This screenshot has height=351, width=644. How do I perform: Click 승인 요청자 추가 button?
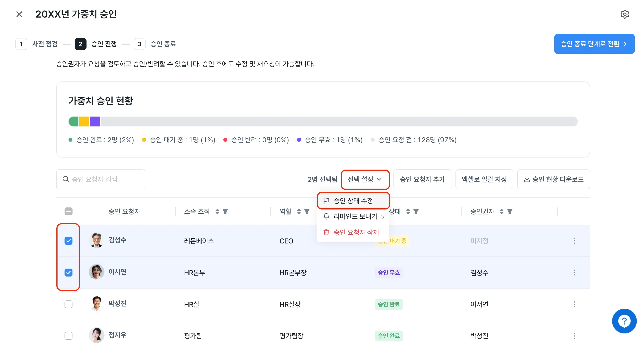coord(422,179)
